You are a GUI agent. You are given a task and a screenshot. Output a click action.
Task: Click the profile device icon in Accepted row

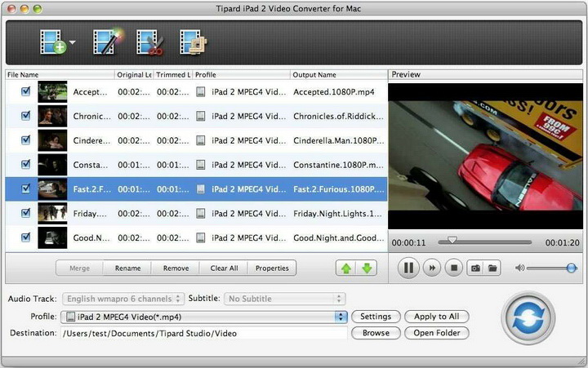201,92
